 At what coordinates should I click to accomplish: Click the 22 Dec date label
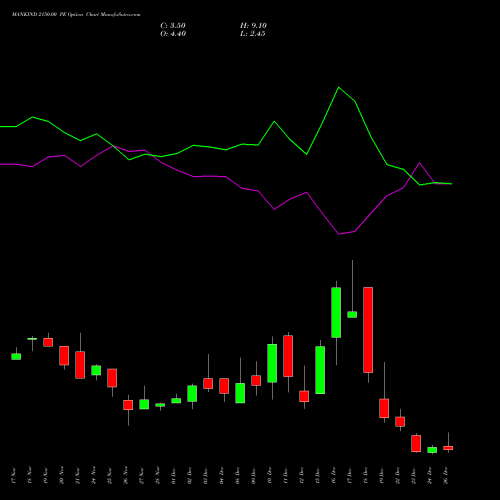[398, 476]
